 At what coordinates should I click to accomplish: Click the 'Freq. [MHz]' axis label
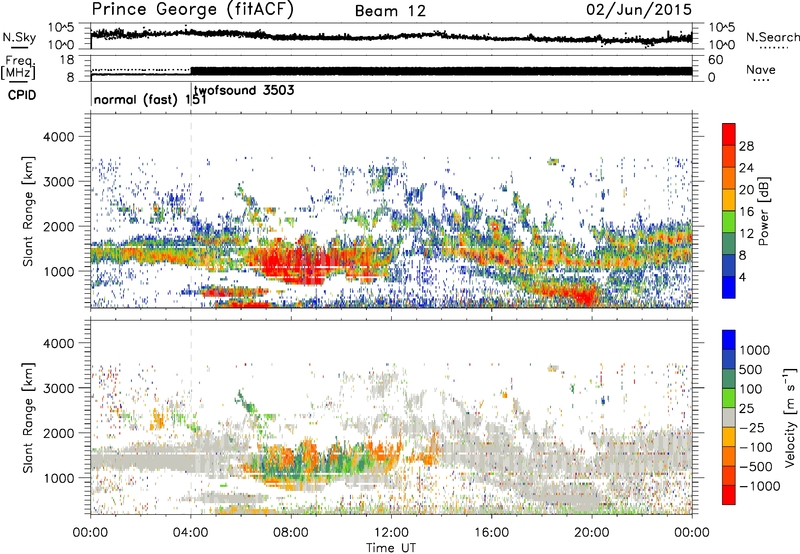(x=18, y=67)
